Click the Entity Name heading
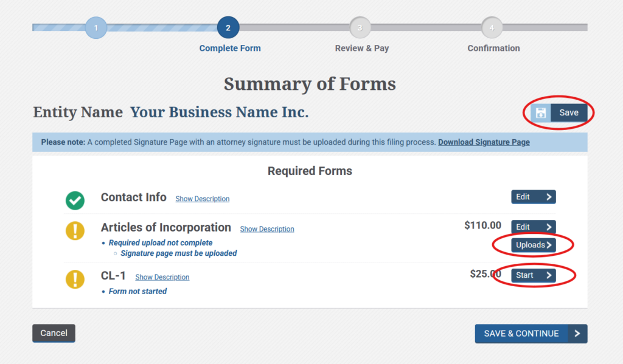 point(78,112)
